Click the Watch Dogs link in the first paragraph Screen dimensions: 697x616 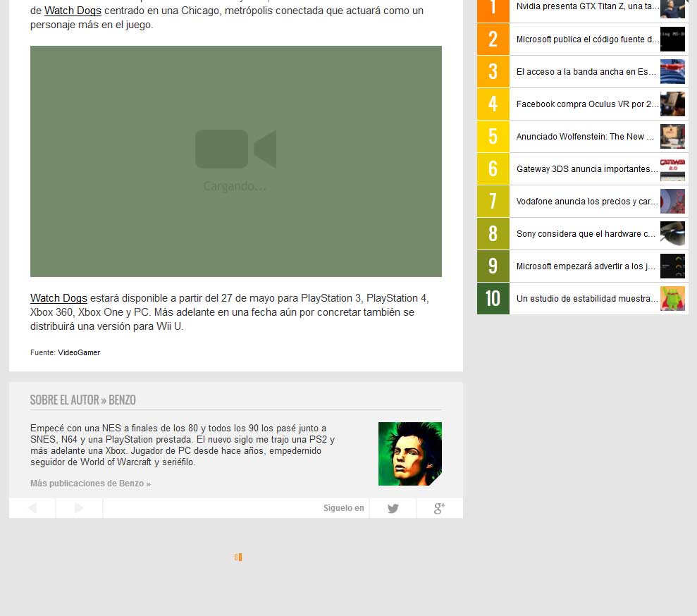tap(73, 11)
